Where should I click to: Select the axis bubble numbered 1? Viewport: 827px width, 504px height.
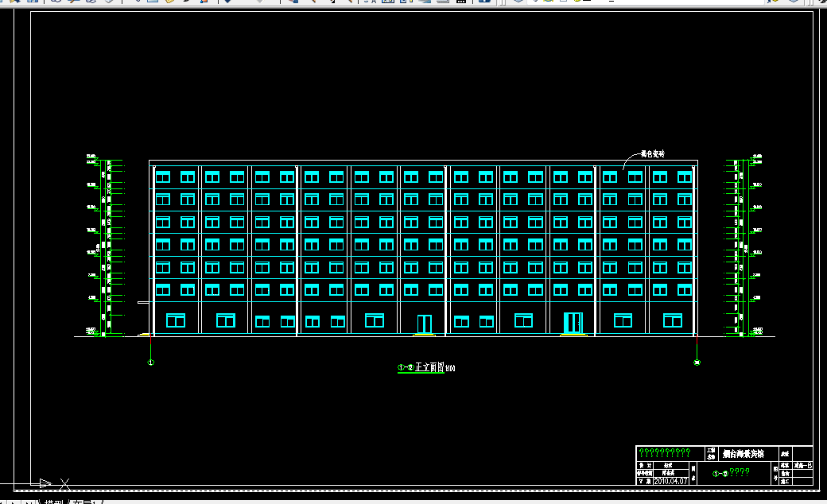[151, 362]
